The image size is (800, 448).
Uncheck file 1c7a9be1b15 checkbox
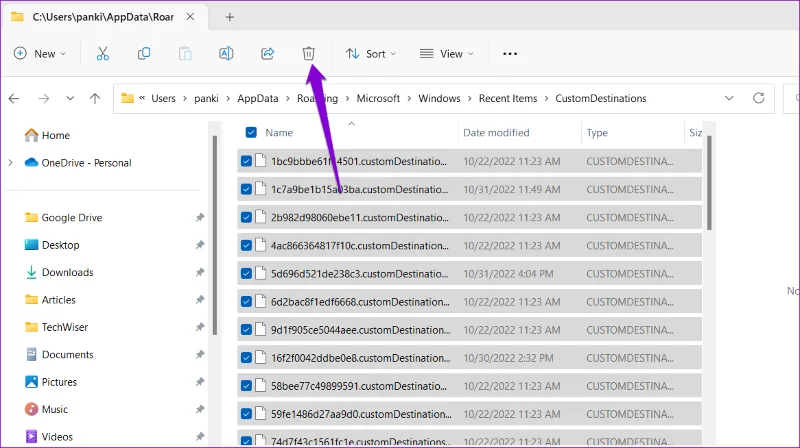coord(246,189)
